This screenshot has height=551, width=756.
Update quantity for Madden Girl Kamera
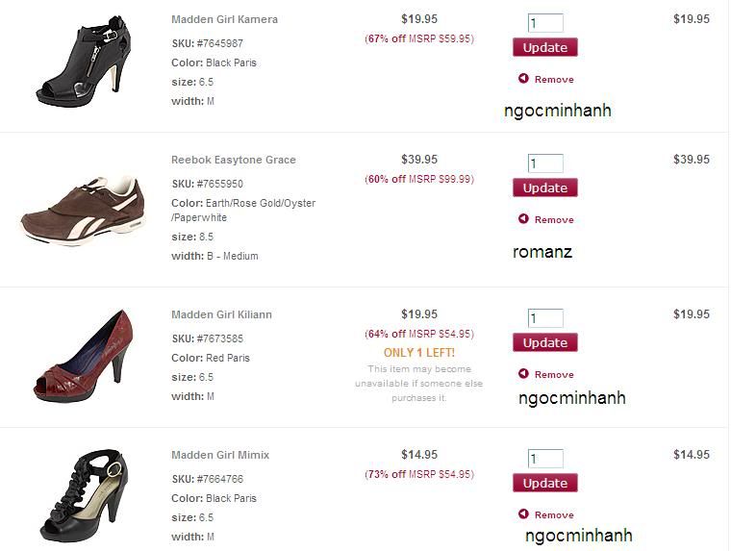click(544, 47)
